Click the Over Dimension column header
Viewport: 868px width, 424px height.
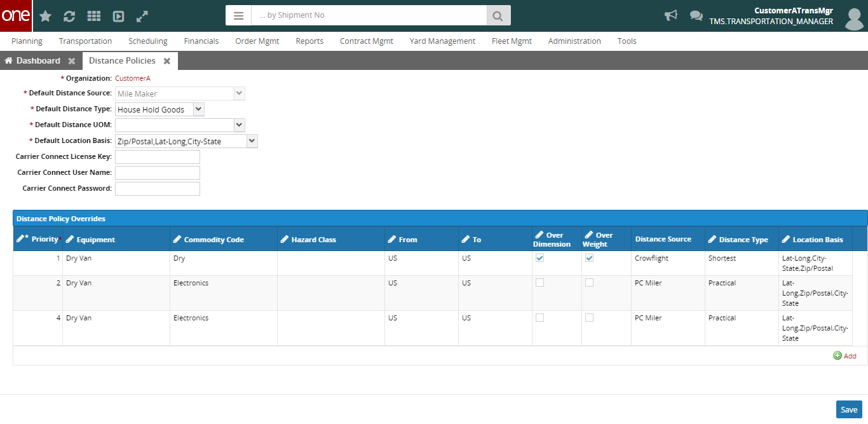click(557, 239)
